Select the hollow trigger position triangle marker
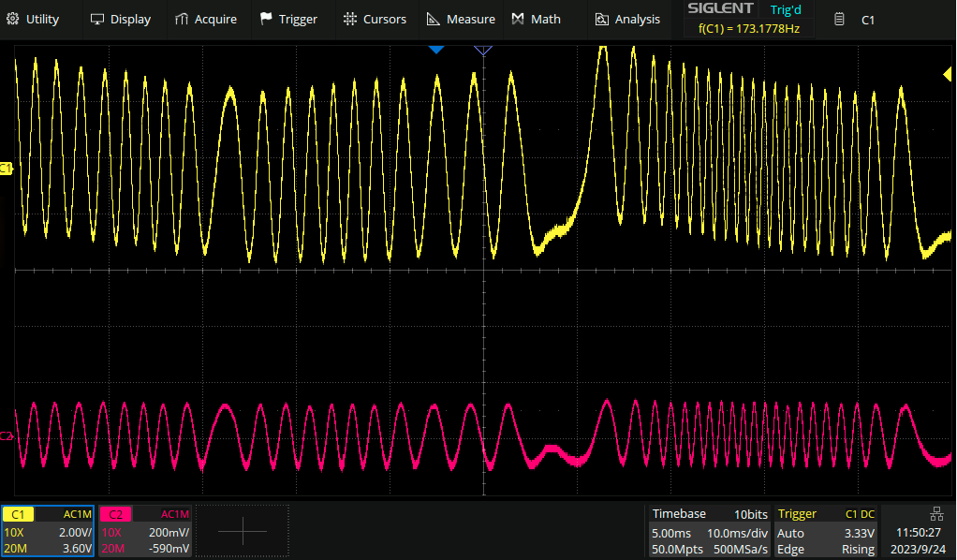The image size is (957, 560). pos(483,50)
